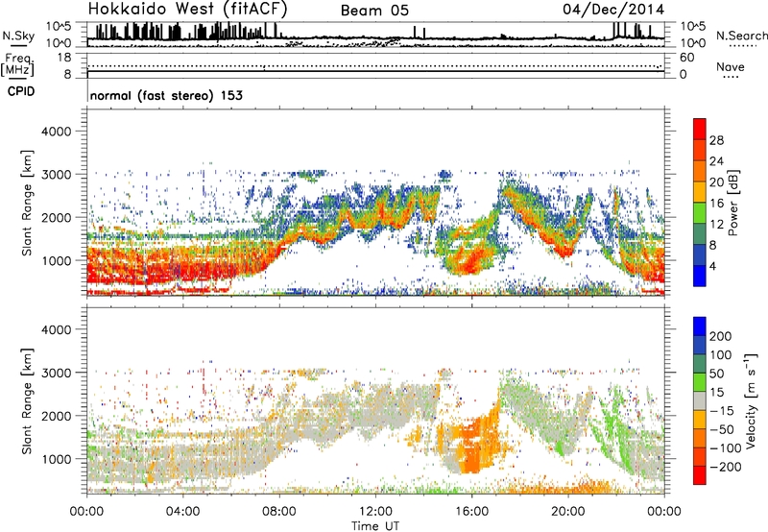This screenshot has height=532, width=768.
Task: Click the 'Beam 05' label
Action: (x=374, y=11)
